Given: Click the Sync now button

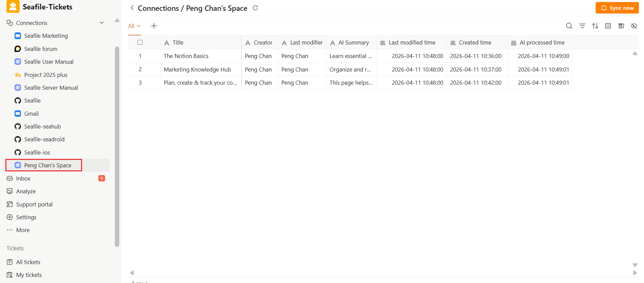Looking at the screenshot, I should pyautogui.click(x=617, y=8).
